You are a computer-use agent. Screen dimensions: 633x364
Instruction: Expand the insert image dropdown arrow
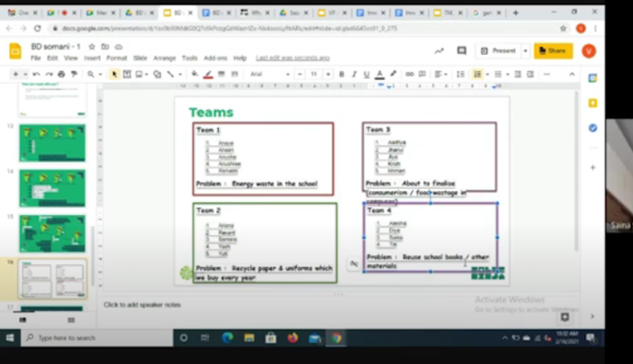[x=146, y=75]
